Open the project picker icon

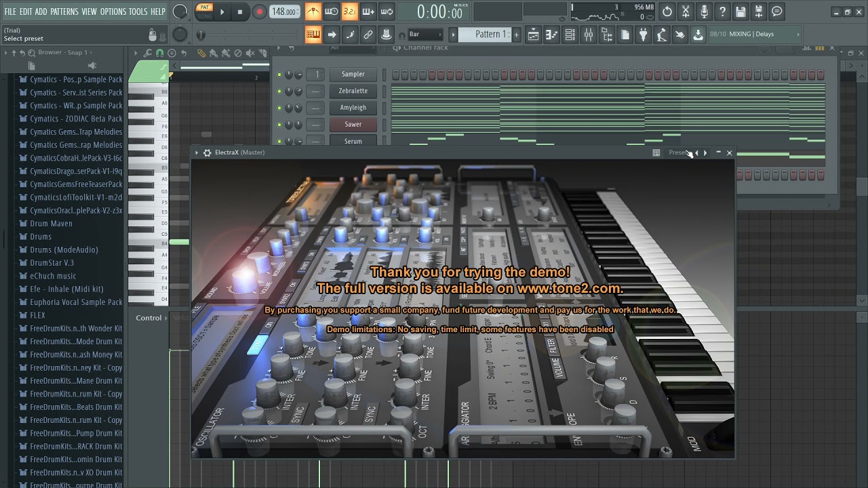[625, 35]
